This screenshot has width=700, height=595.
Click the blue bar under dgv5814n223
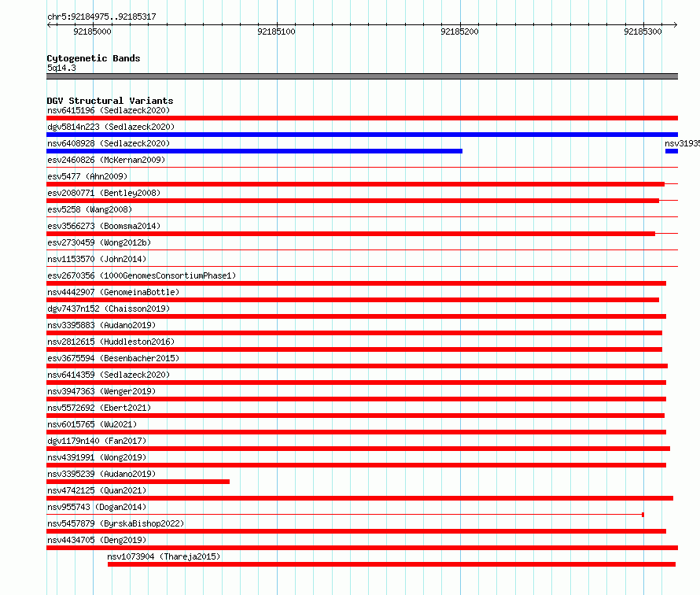[x=362, y=135]
